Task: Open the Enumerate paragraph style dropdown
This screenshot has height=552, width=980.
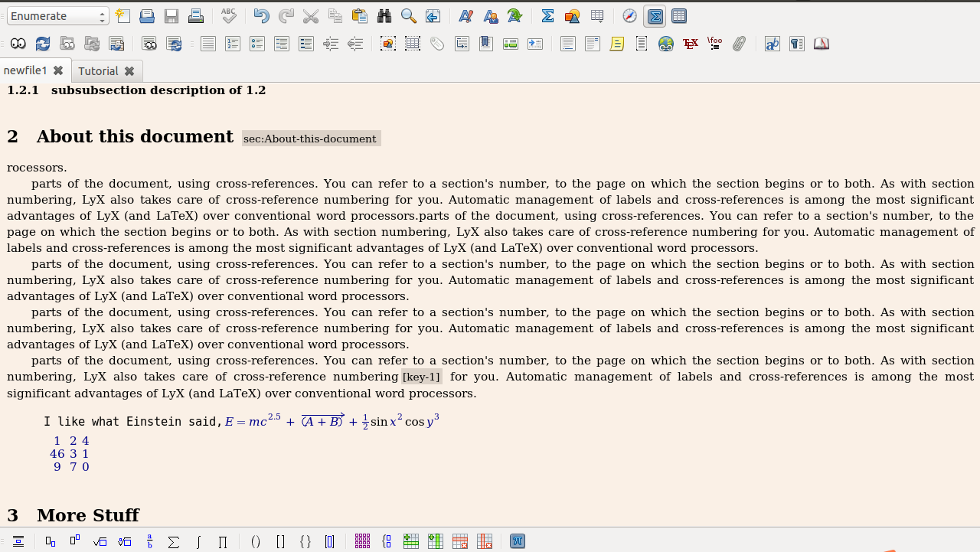Action: tap(58, 16)
